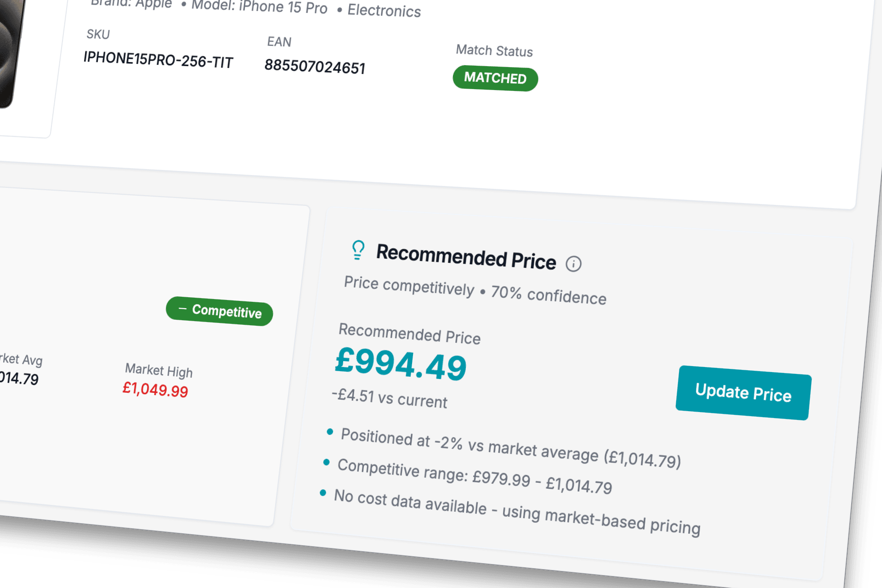Click the bullet beside the no cost data note
The height and width of the screenshot is (588, 882).
click(323, 493)
